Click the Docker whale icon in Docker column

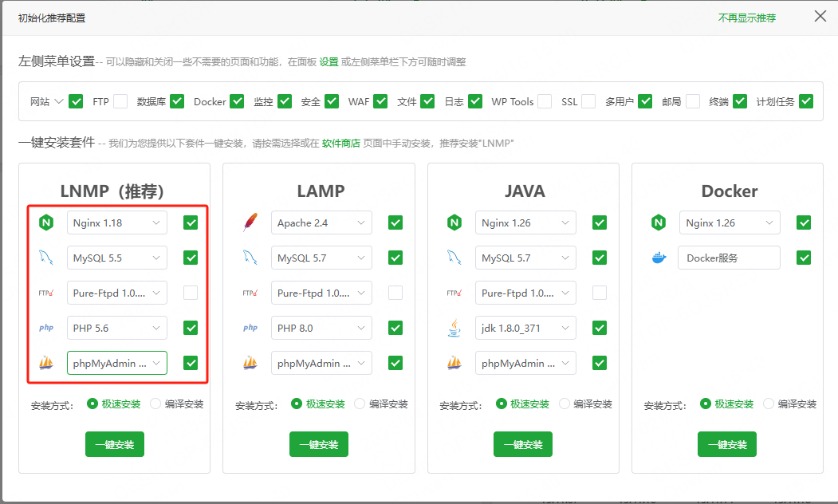(659, 258)
